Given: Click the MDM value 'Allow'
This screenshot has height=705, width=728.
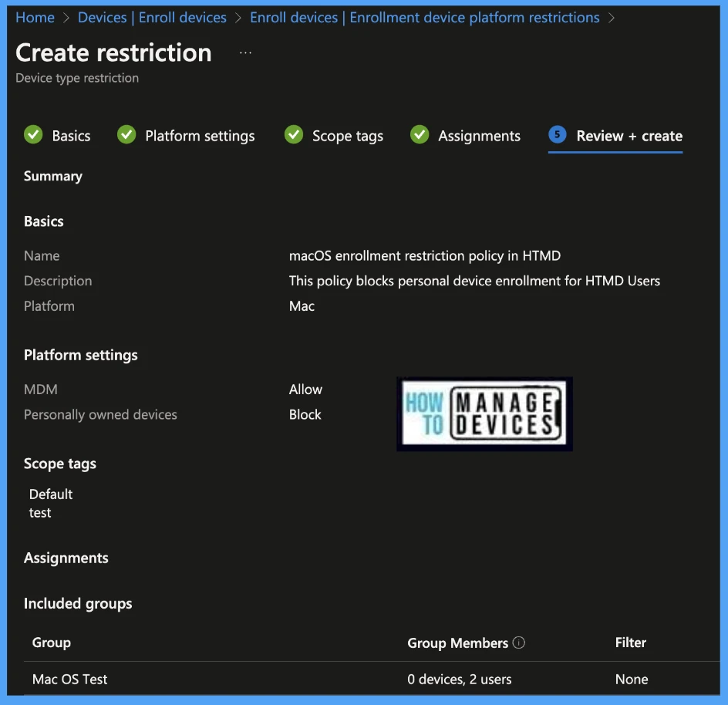Looking at the screenshot, I should point(305,390).
